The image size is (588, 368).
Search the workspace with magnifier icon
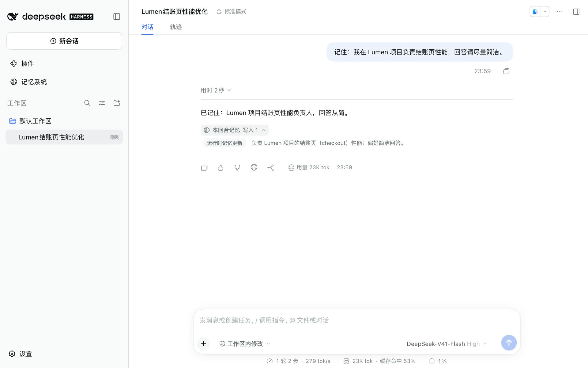(x=87, y=103)
